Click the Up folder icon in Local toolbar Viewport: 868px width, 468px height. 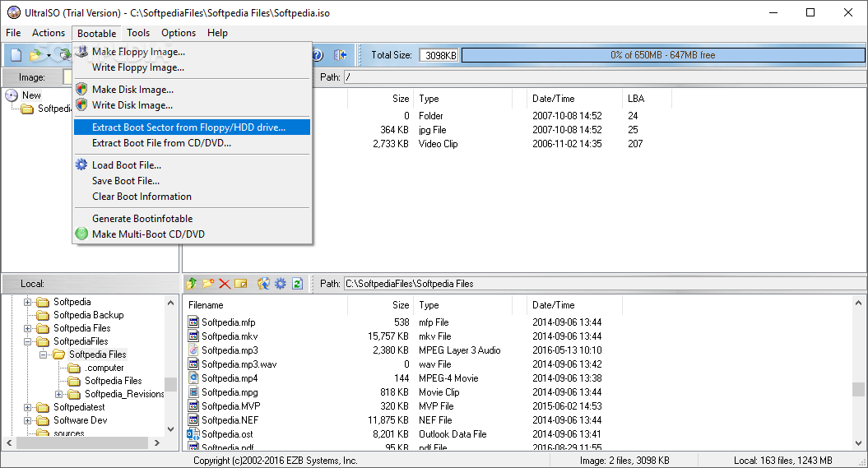click(x=192, y=284)
